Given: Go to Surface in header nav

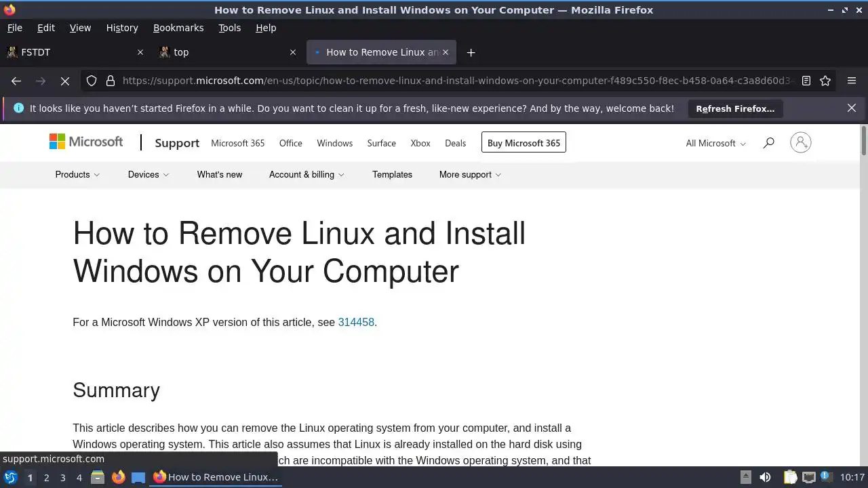Looking at the screenshot, I should [x=382, y=143].
